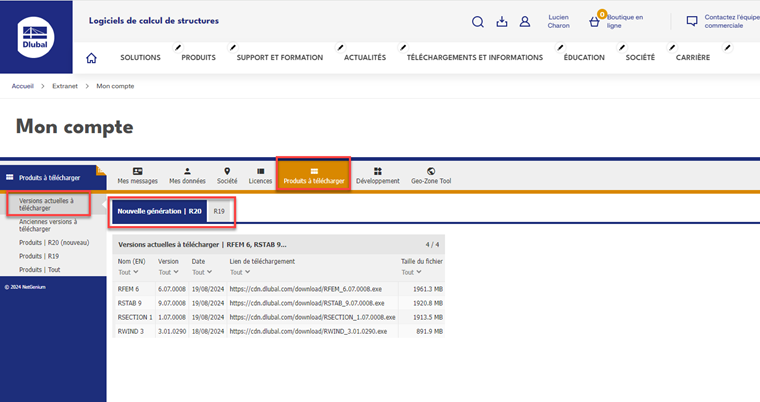Click edit pencil icon next to PRODUITS
The height and width of the screenshot is (402, 760).
pyautogui.click(x=233, y=47)
